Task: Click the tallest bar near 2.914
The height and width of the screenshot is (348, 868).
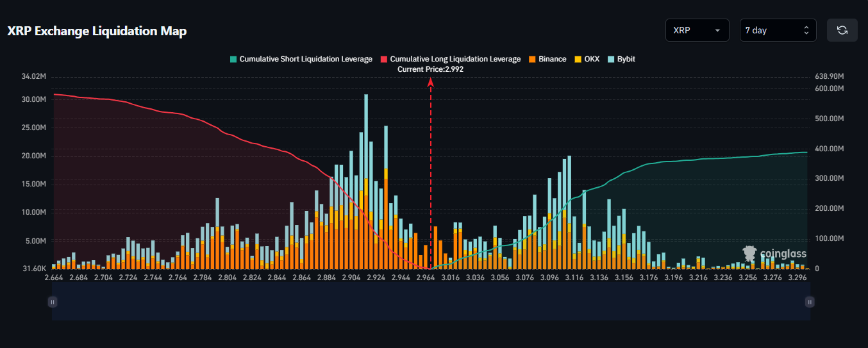Action: tap(366, 181)
